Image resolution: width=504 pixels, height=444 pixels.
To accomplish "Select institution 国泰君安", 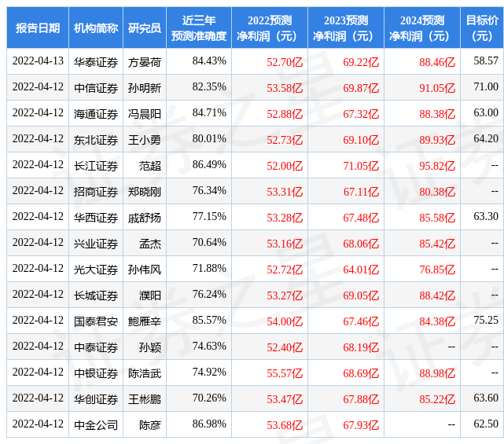I will click(96, 321).
